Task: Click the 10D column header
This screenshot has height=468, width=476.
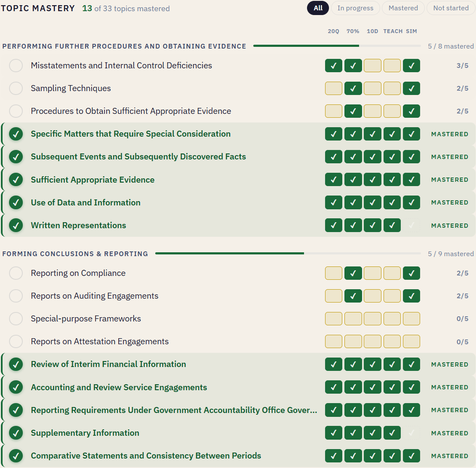Action: coord(372,31)
